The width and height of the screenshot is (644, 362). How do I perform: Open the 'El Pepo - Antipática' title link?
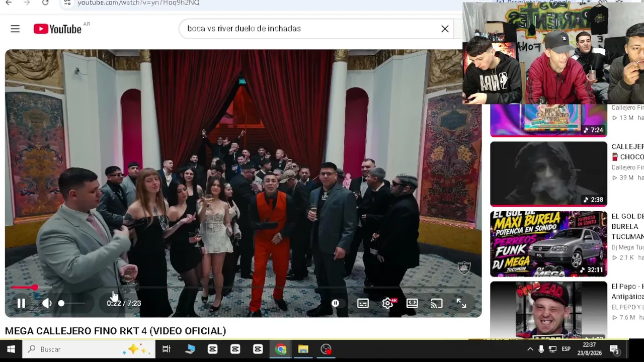coord(627,291)
